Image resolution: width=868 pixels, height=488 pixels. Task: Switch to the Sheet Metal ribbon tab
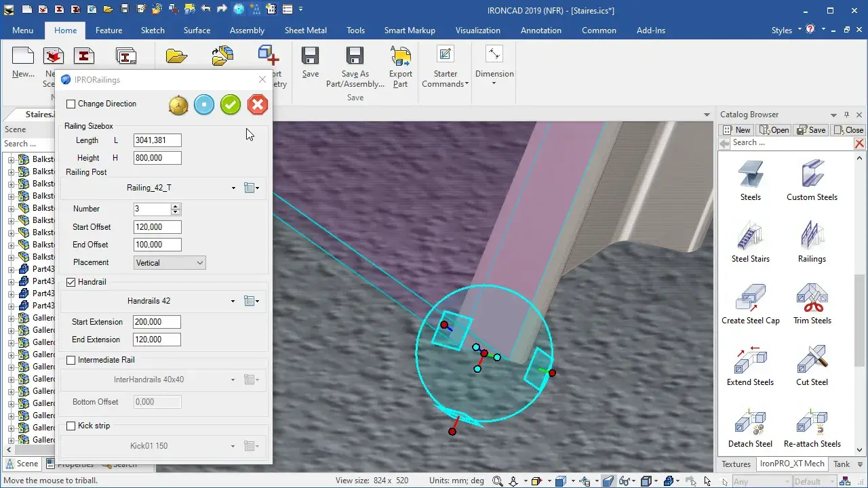(x=306, y=30)
